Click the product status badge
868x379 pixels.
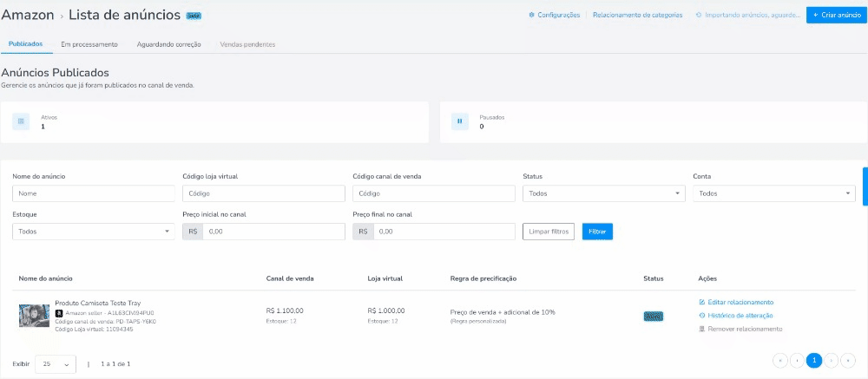coord(654,317)
